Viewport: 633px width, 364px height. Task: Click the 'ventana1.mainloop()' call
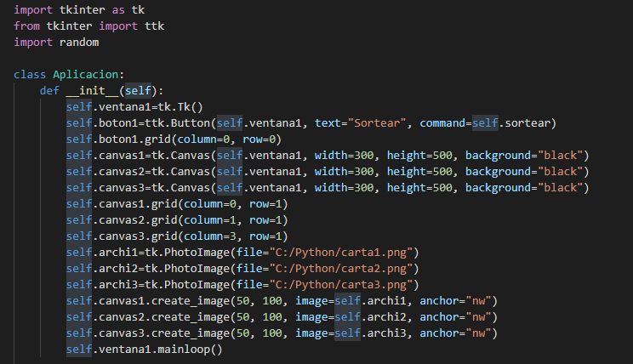click(161, 350)
